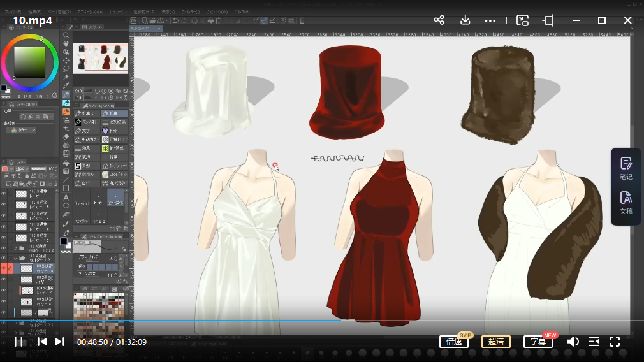Viewport: 644px width, 362px height.
Task: Click the navigator thumbnail preview
Action: pyautogui.click(x=101, y=58)
